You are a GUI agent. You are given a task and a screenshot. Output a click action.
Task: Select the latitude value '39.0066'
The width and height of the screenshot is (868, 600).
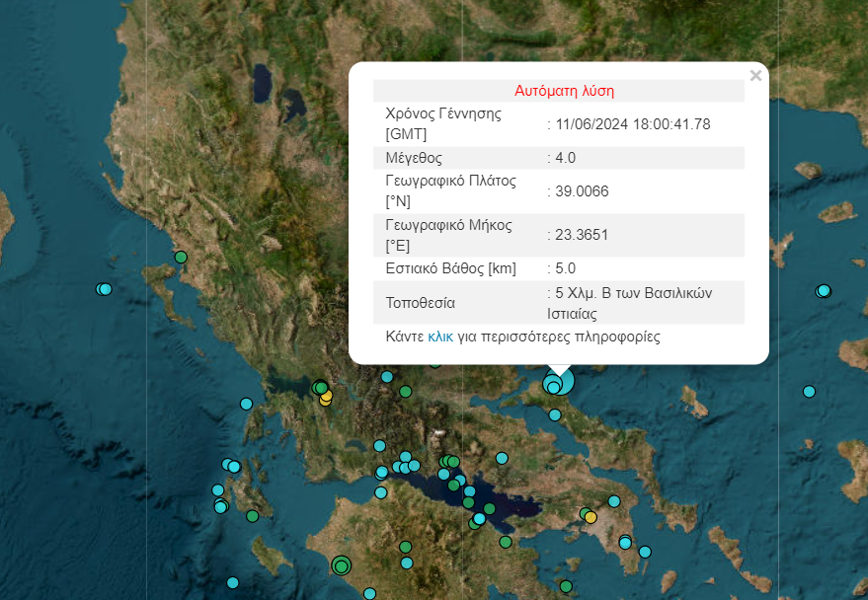(582, 191)
